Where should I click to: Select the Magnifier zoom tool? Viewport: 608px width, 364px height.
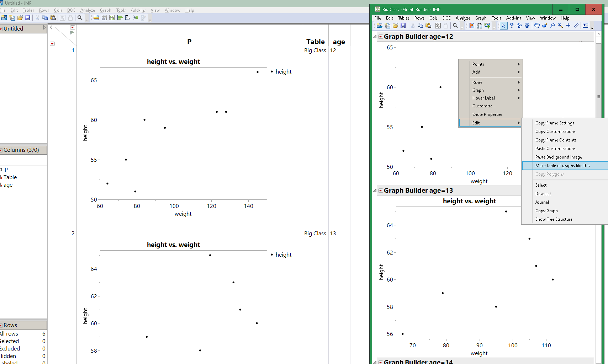(560, 26)
